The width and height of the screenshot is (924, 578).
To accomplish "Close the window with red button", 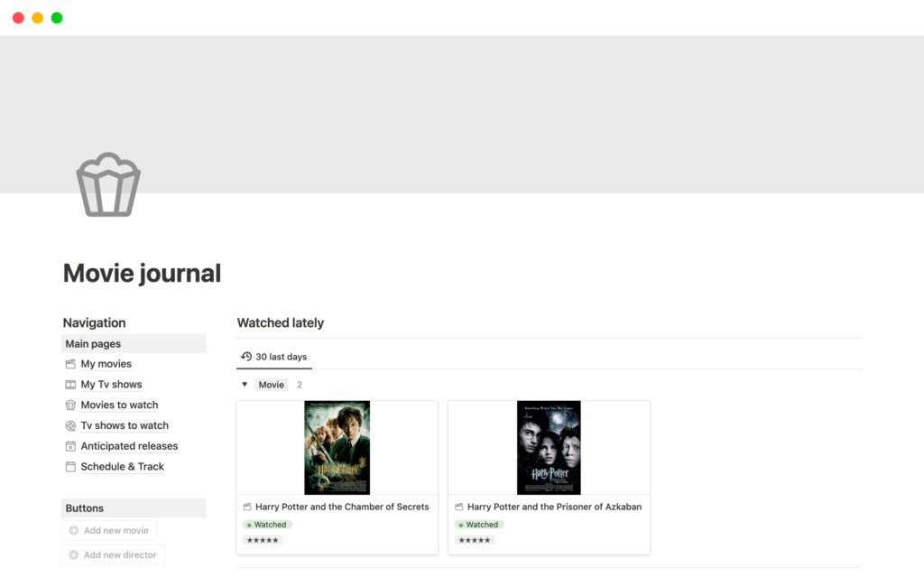I will (x=18, y=18).
